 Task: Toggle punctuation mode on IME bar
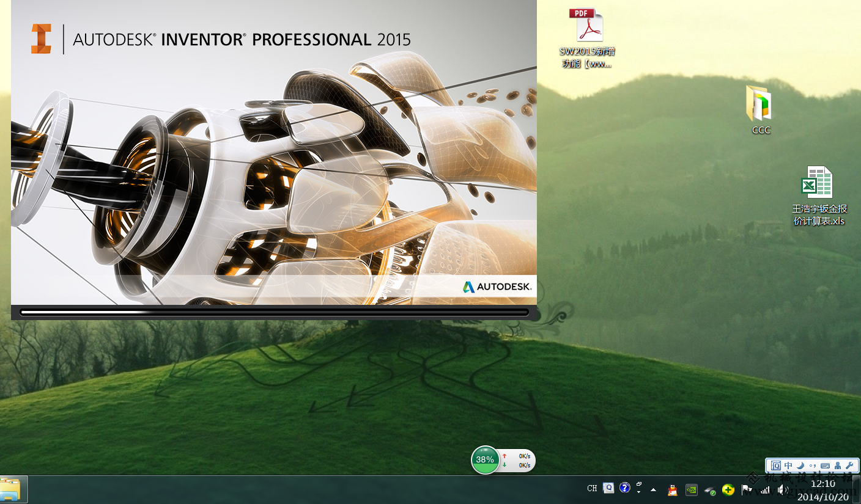(x=813, y=466)
